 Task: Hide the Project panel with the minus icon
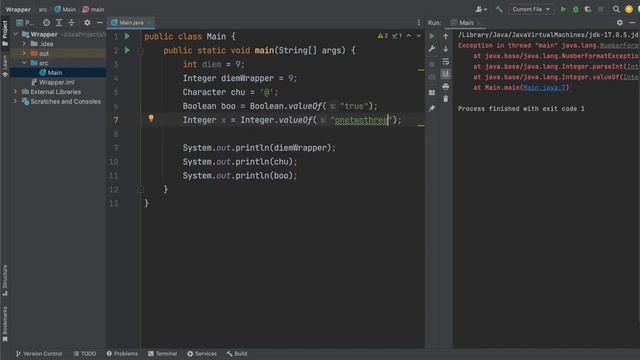click(x=100, y=23)
